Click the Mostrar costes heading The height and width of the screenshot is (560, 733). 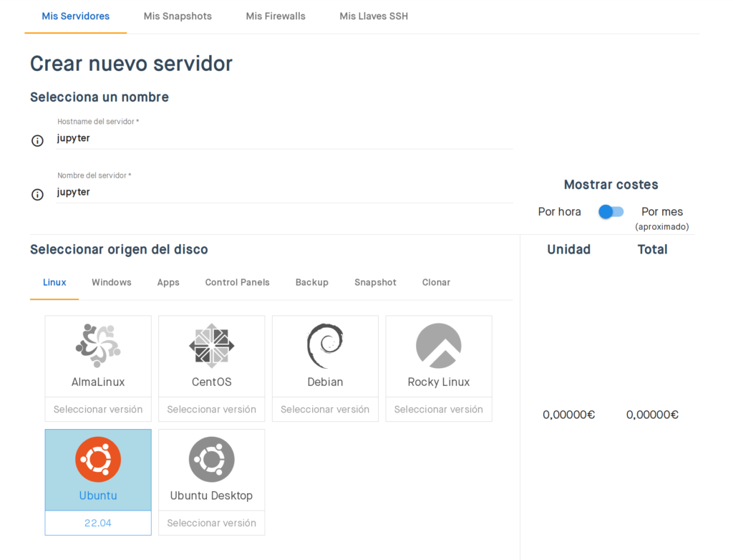click(x=611, y=185)
